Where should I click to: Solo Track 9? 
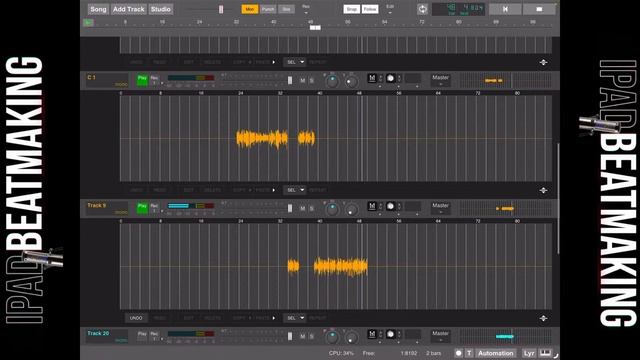coord(312,209)
